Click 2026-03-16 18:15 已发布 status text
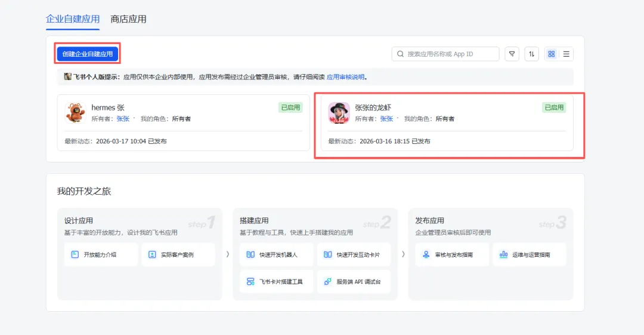The image size is (644, 335). [x=395, y=141]
